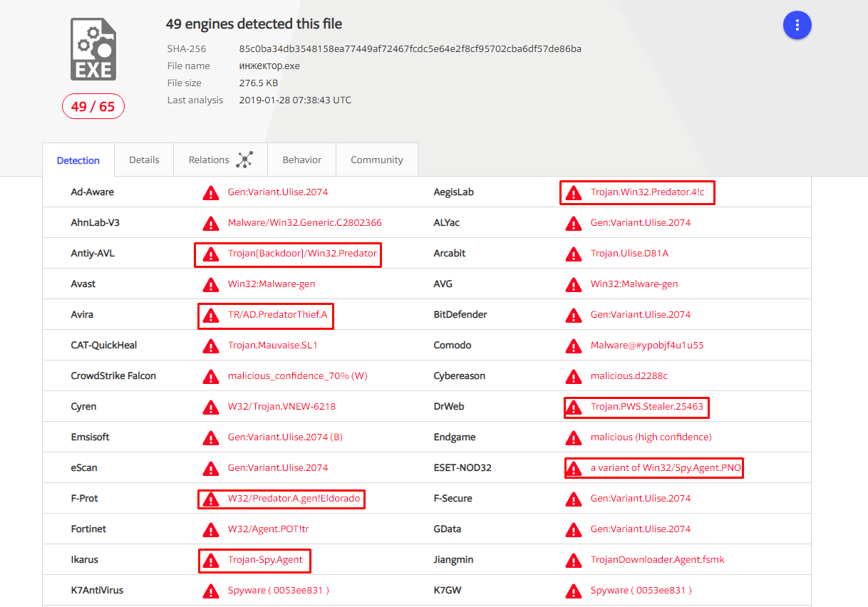Click the last analysis timestamp 2019-01-28
The image size is (868, 607).
tap(295, 100)
